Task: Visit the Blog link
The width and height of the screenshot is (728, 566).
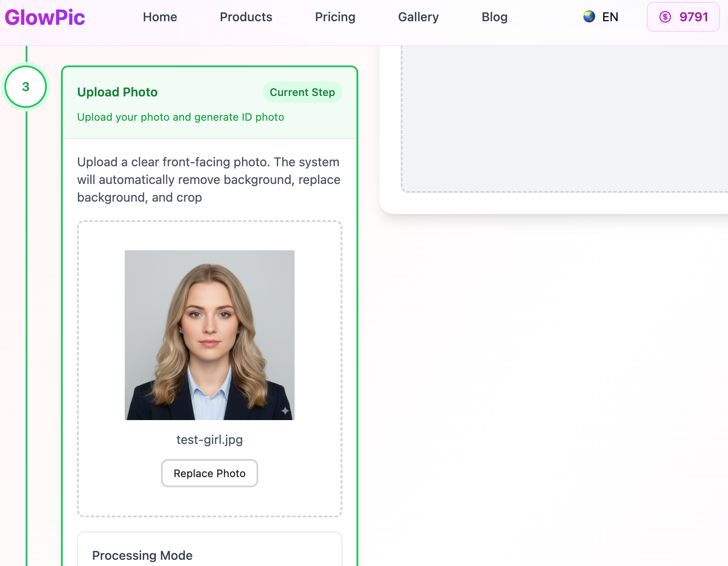Action: (x=494, y=17)
